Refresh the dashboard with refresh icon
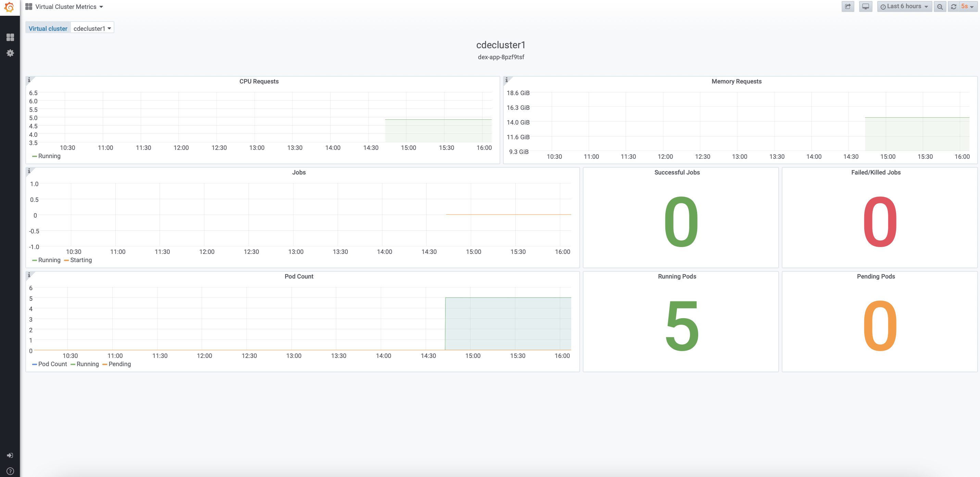The image size is (980, 477). (x=953, y=7)
